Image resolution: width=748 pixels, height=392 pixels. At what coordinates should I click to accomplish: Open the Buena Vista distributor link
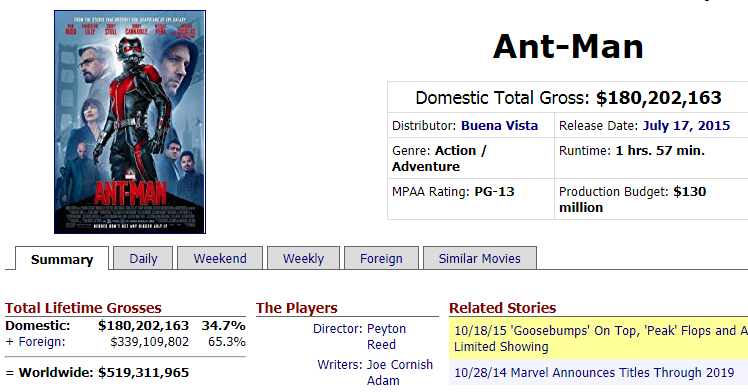[x=499, y=125]
